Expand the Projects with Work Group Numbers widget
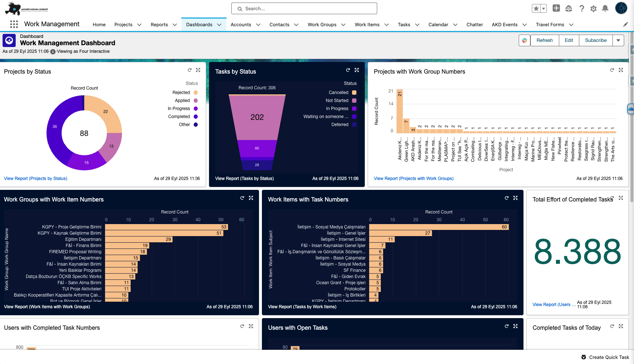Image resolution: width=634 pixels, height=364 pixels. [621, 70]
